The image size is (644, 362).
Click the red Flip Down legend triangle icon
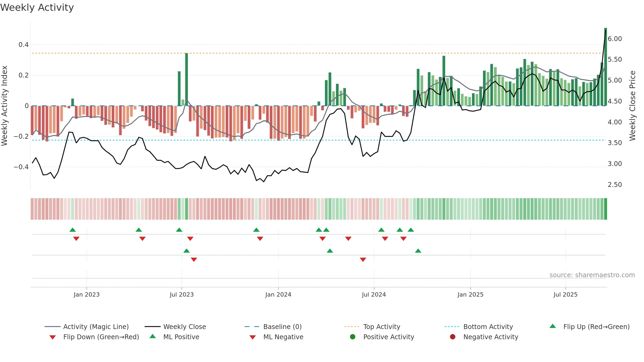coord(53,337)
